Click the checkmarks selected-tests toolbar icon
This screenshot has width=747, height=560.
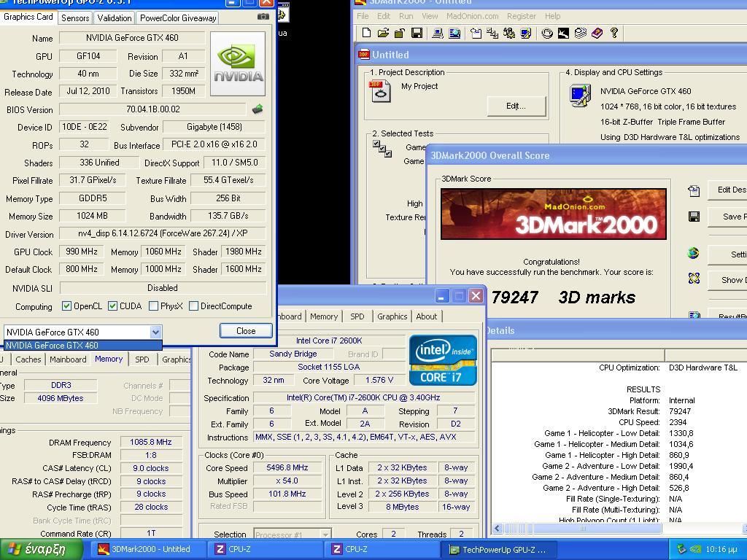tap(492, 33)
